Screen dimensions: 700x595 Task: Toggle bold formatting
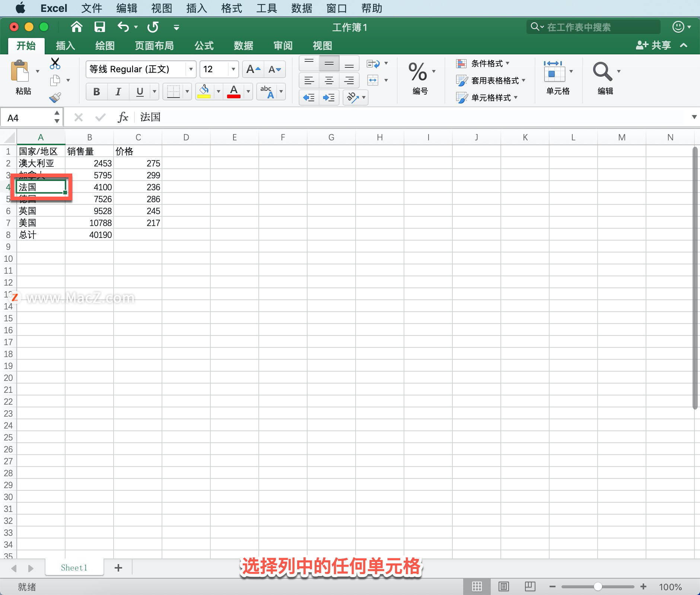96,92
